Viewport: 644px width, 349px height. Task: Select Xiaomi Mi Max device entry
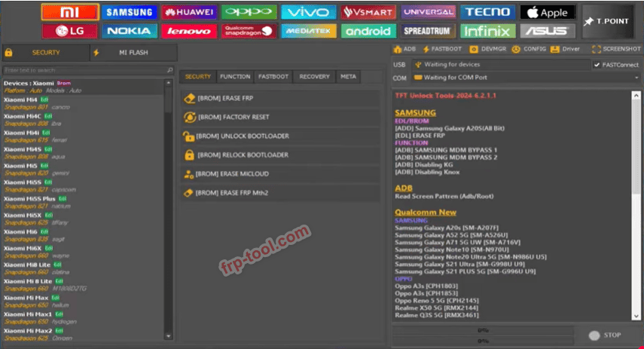click(84, 302)
